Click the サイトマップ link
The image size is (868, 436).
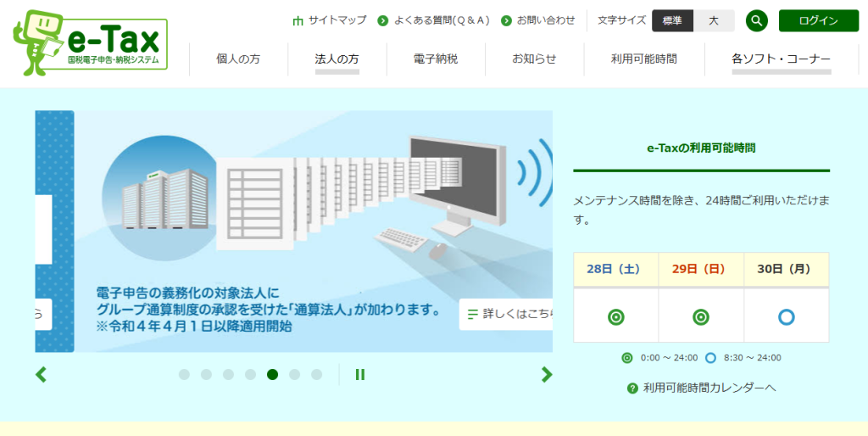[337, 20]
